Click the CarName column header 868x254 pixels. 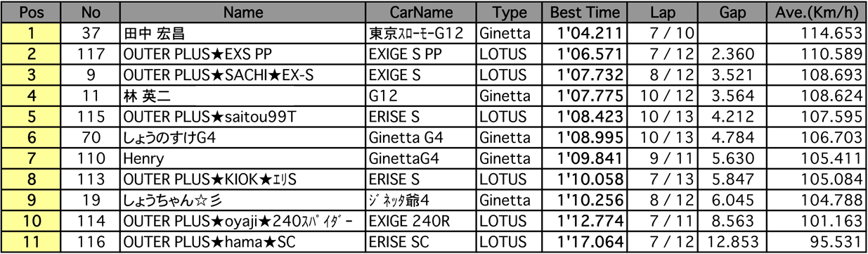tap(422, 12)
